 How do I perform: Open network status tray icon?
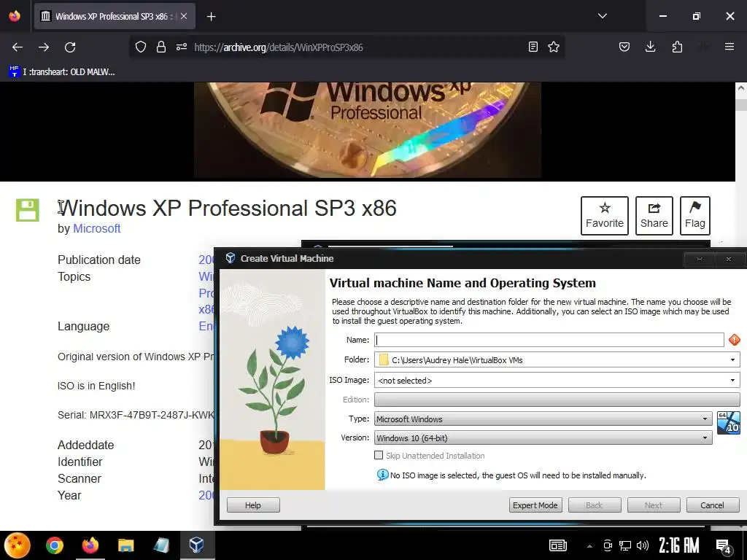(x=624, y=545)
